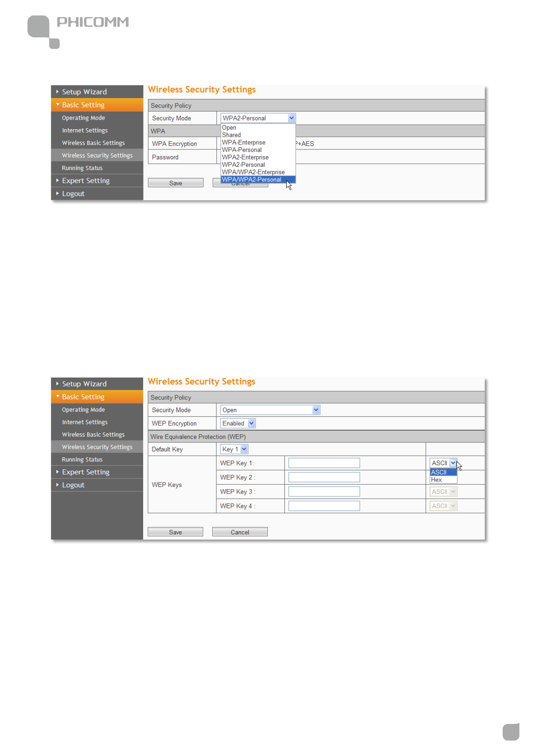Select highlighted ASCII option in format list

pyautogui.click(x=443, y=472)
